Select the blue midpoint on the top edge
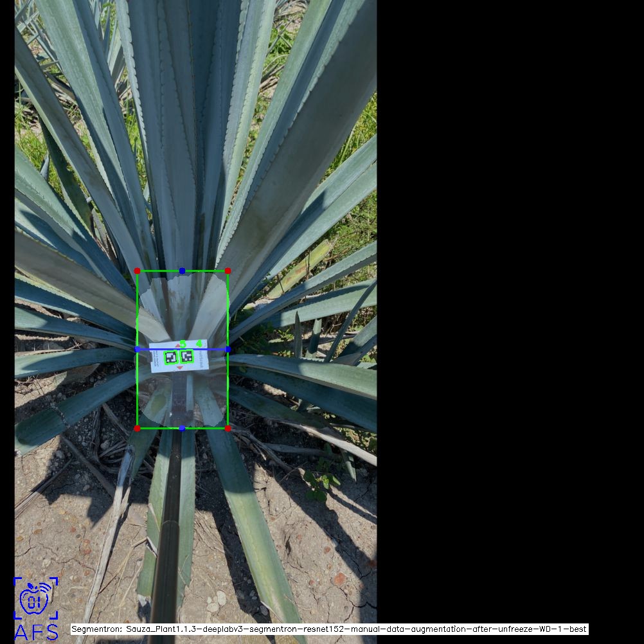Viewport: 644px width, 644px height. [x=182, y=271]
